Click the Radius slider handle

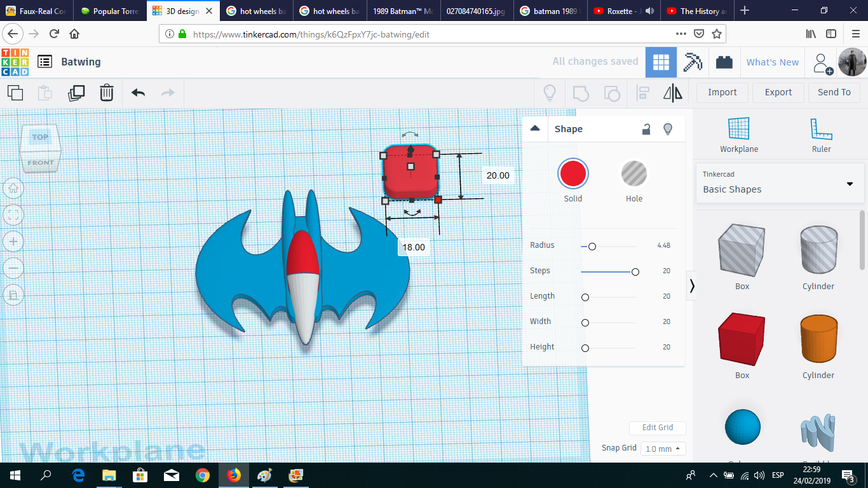[x=592, y=246]
